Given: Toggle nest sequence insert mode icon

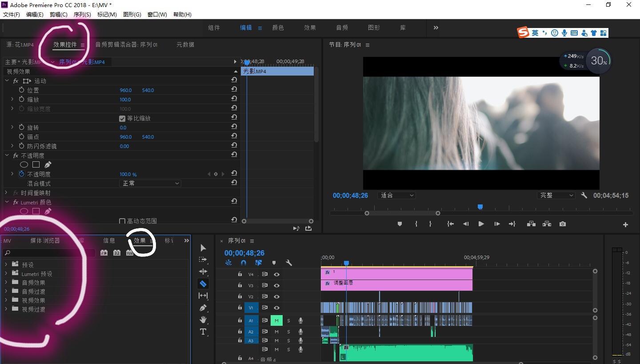Looking at the screenshot, I should coord(228,263).
